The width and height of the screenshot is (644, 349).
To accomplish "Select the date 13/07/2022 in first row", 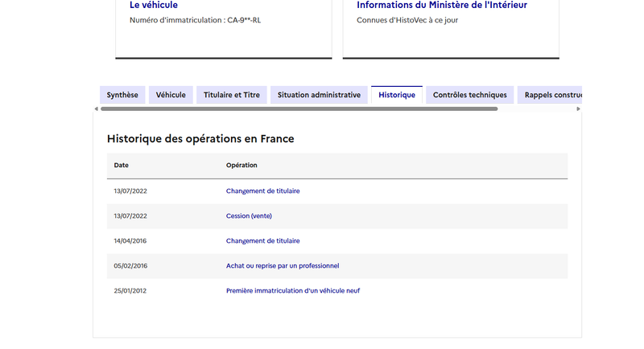I will (130, 191).
